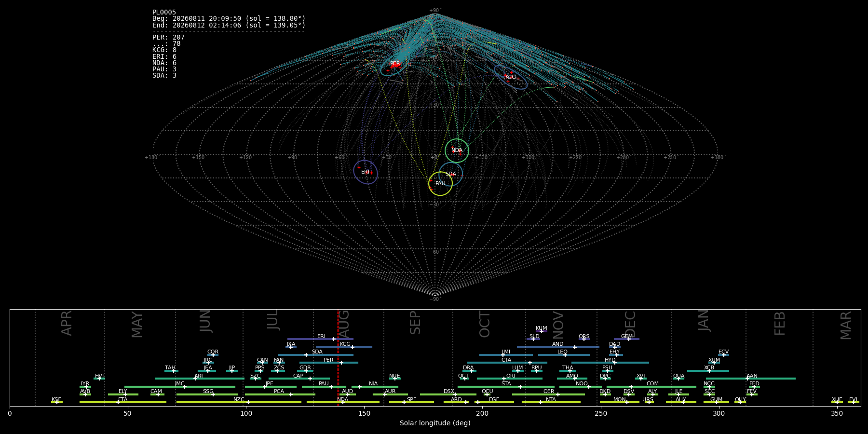
Task: Click the SDA radiant circle label
Action: [x=450, y=174]
